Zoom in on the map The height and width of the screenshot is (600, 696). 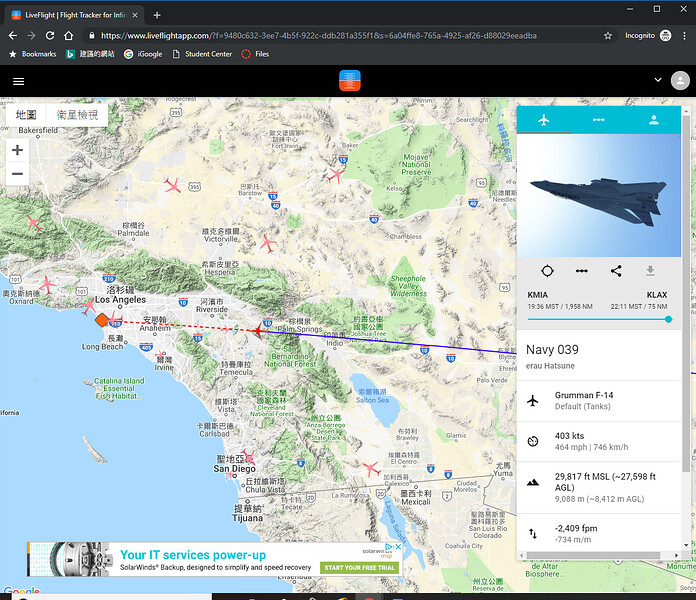17,150
